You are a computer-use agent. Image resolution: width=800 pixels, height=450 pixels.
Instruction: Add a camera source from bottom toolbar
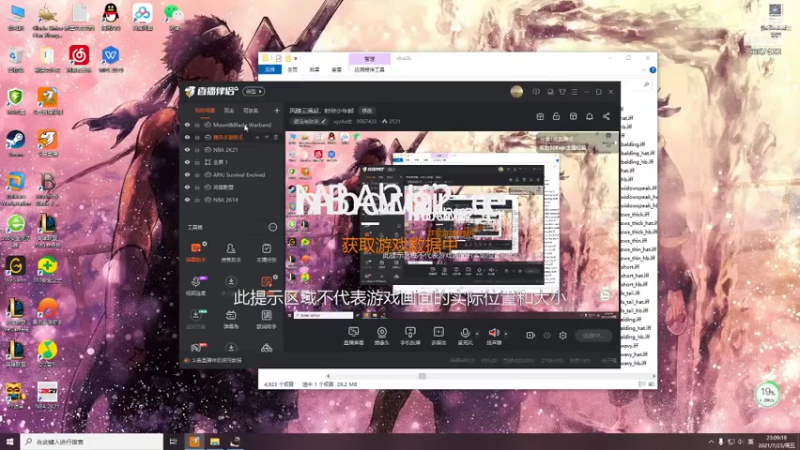382,336
